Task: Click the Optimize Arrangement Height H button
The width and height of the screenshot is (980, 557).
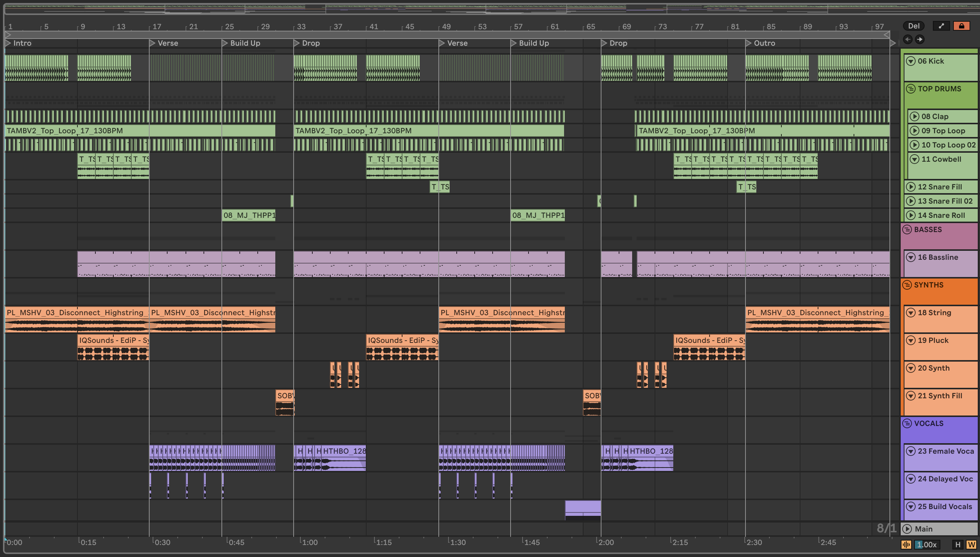Action: [958, 544]
